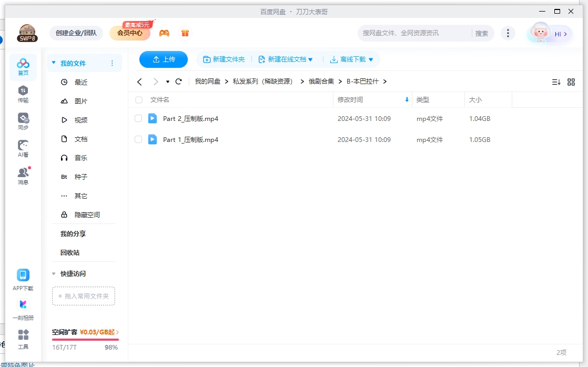Collapse the 我的文件 section
The width and height of the screenshot is (588, 367).
(53, 63)
